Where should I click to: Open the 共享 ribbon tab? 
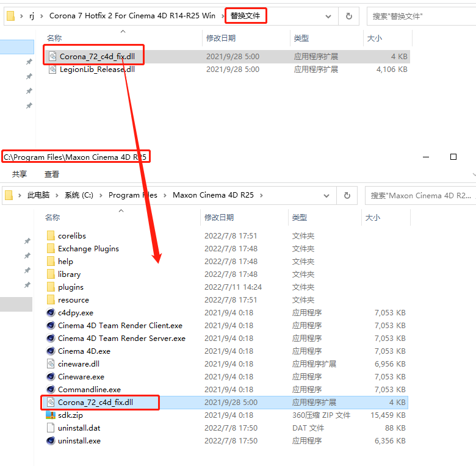(20, 174)
